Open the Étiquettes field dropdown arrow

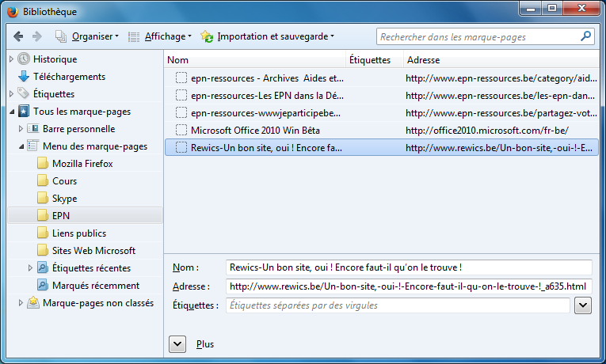tap(583, 305)
